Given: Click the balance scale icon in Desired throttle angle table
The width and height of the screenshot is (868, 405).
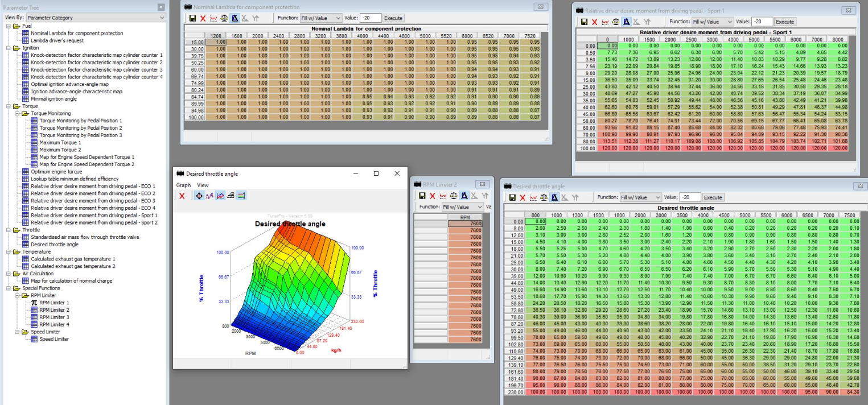Looking at the screenshot, I should click(x=544, y=197).
